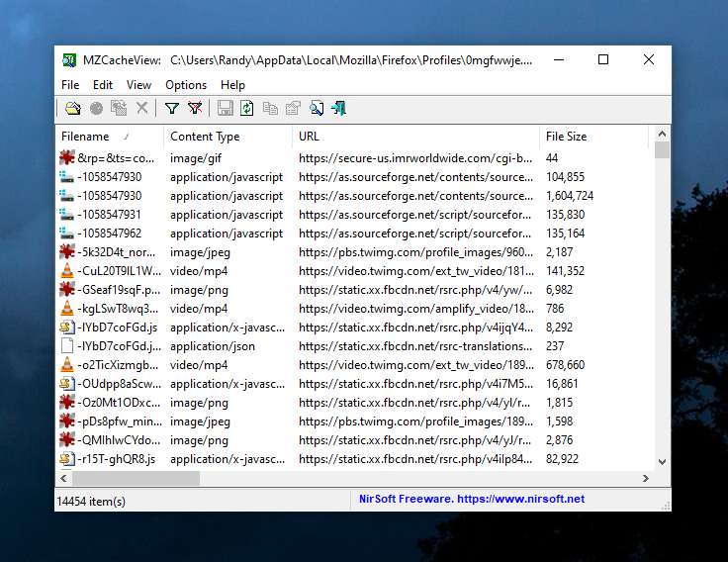This screenshot has height=562, width=728.
Task: Click image icon of -GSeaf19sqF.p... row
Action: click(x=67, y=290)
